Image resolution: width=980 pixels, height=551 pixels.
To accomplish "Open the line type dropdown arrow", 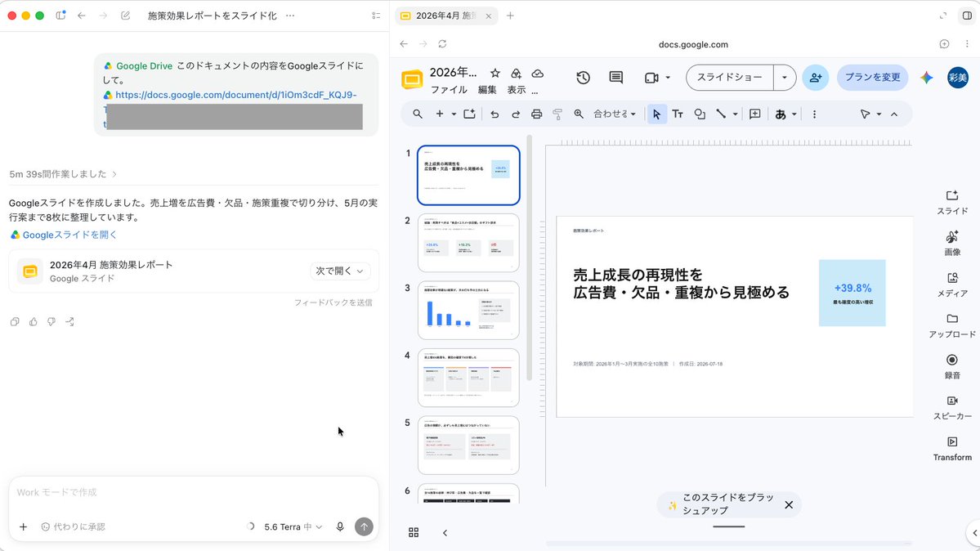I will pos(735,114).
